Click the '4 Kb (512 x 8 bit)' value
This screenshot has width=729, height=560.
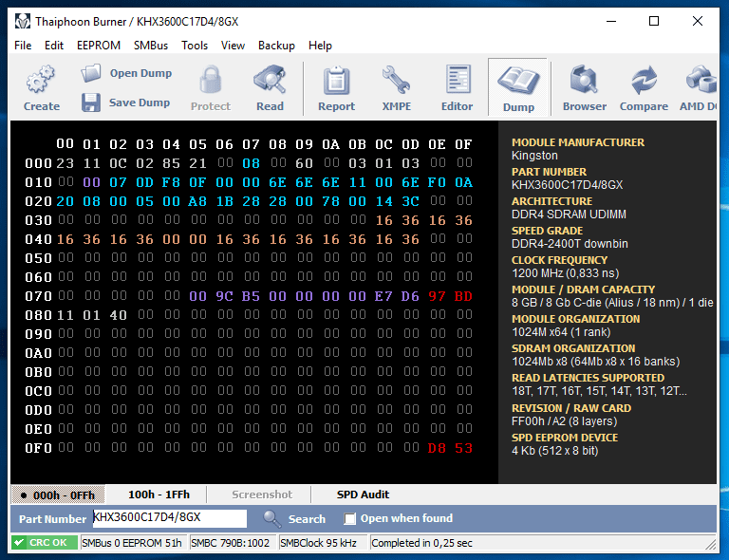554,451
